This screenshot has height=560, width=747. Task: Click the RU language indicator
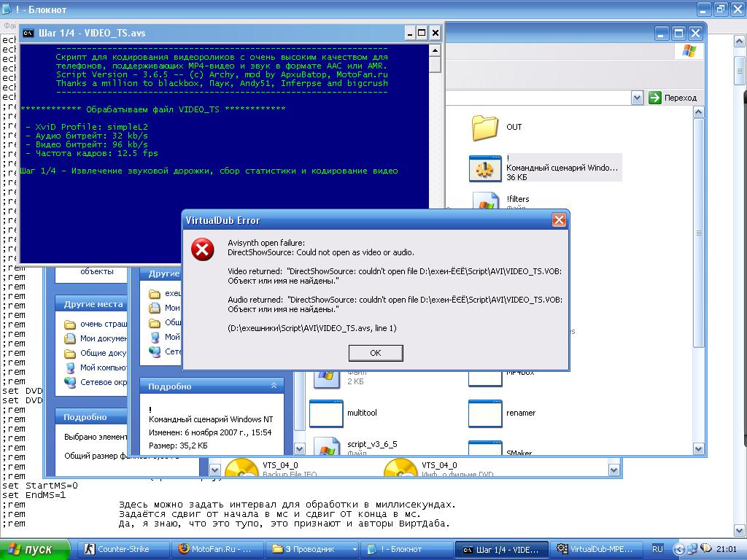(657, 549)
